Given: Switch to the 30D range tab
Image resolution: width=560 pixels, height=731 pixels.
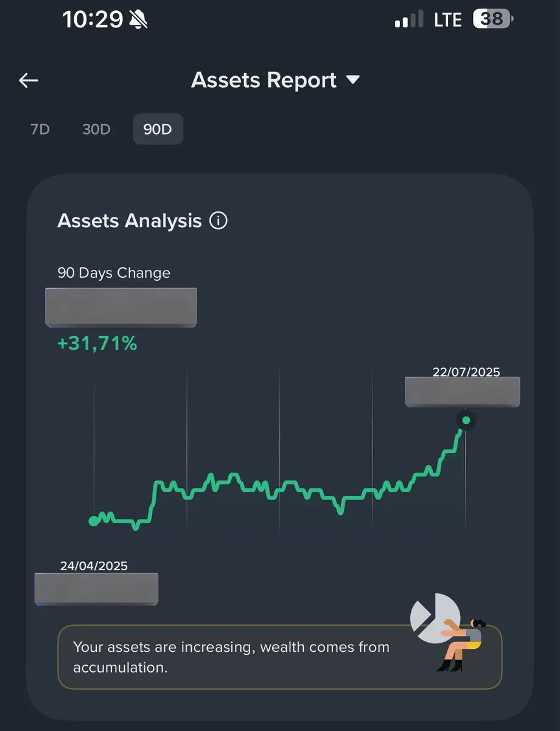Looking at the screenshot, I should pyautogui.click(x=96, y=129).
